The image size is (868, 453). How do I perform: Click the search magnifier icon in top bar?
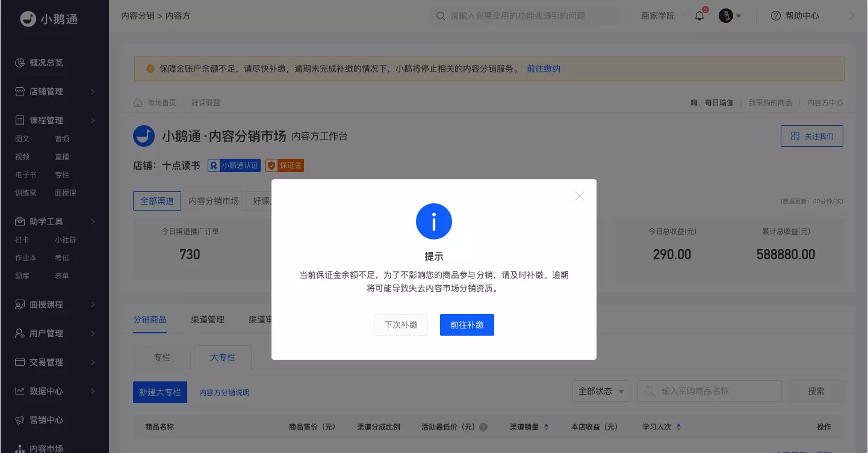point(441,16)
